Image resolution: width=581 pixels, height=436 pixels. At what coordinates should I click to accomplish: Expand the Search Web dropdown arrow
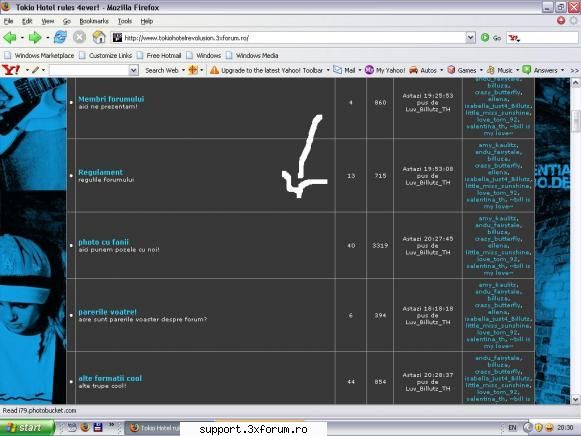point(183,70)
